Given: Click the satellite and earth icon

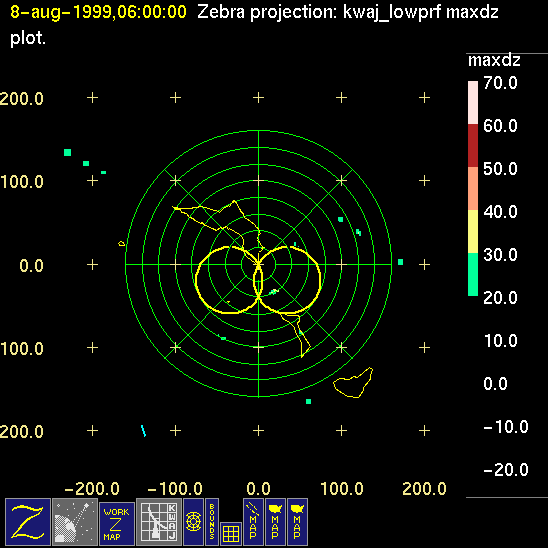Looking at the screenshot, I should click(75, 522).
